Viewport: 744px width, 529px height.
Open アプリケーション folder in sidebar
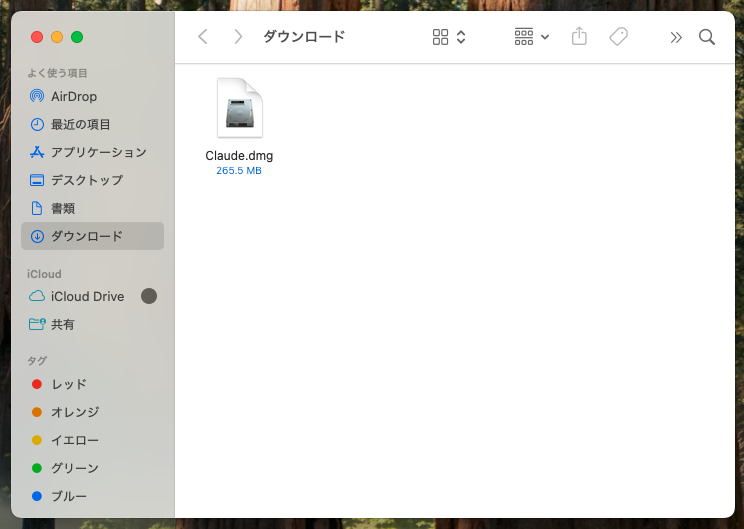(93, 152)
